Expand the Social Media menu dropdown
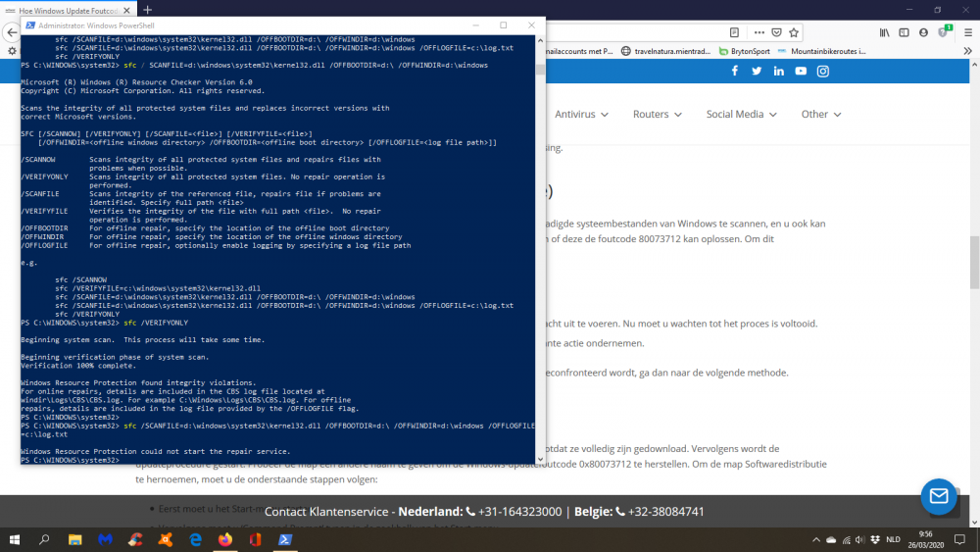 click(x=741, y=115)
